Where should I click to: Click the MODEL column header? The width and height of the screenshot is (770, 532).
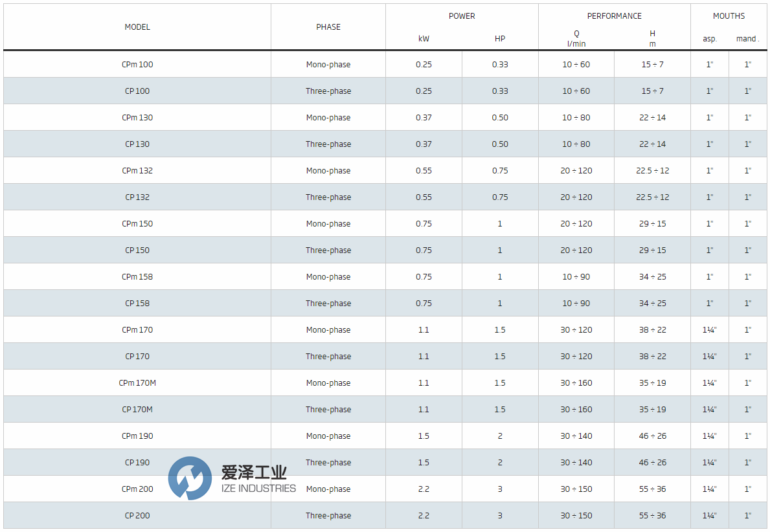tap(137, 27)
